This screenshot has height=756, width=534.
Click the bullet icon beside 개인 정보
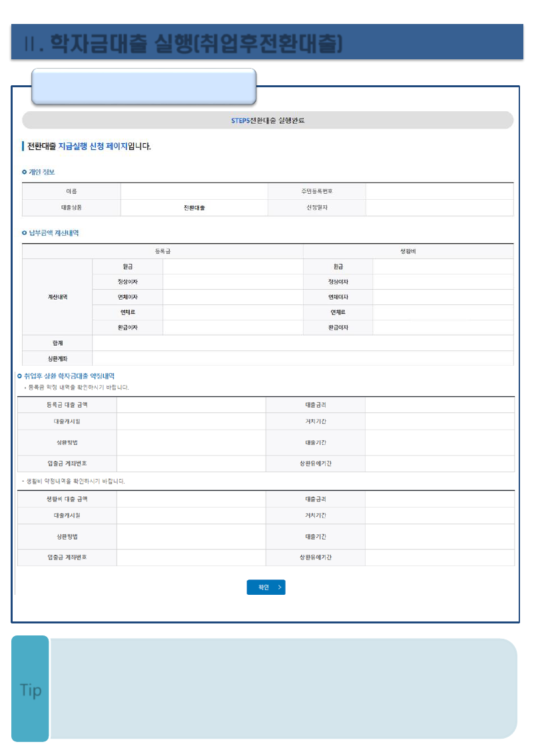click(25, 172)
